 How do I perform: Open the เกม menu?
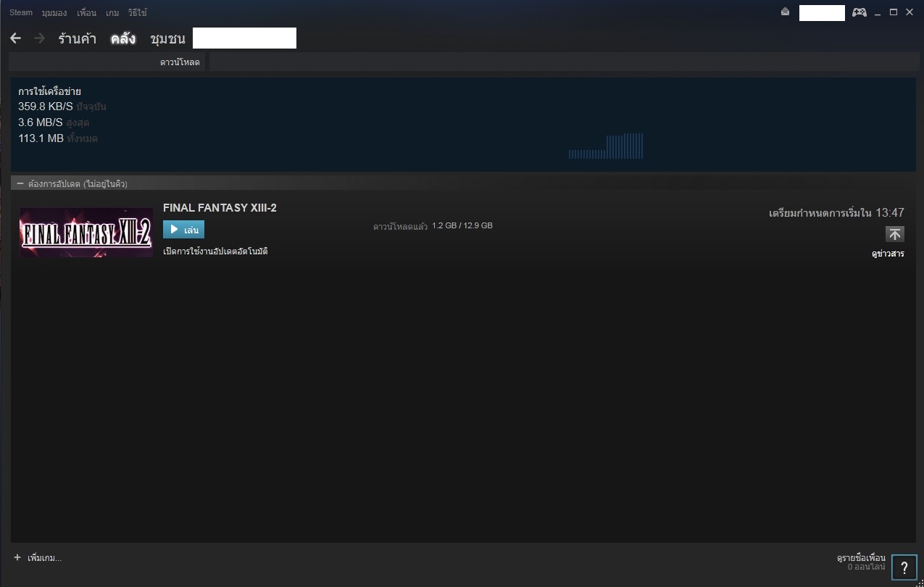point(112,13)
